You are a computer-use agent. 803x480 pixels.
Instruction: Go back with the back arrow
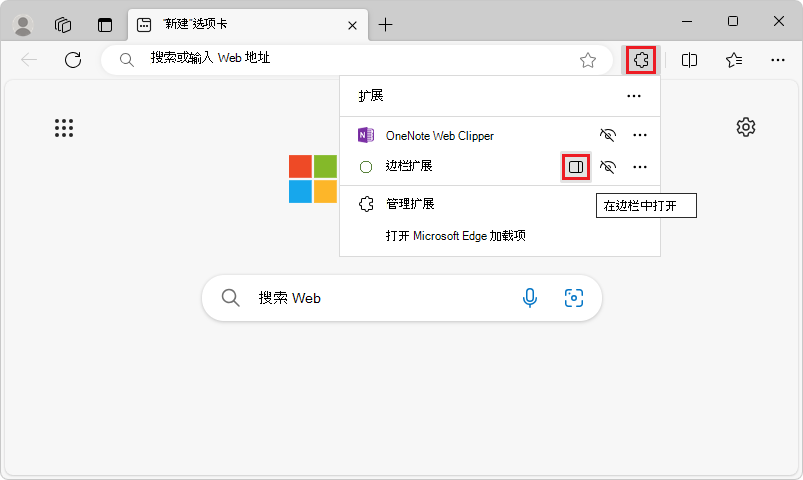click(x=29, y=60)
